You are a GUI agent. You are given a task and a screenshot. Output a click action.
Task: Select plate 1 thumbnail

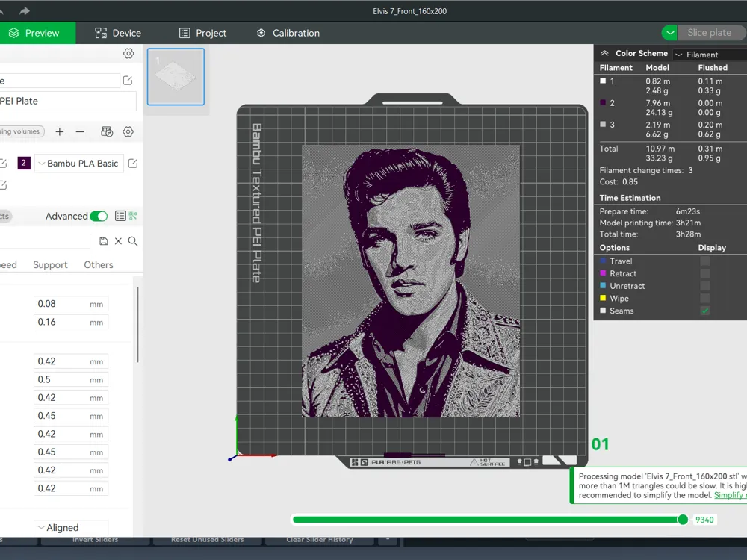[x=176, y=77]
